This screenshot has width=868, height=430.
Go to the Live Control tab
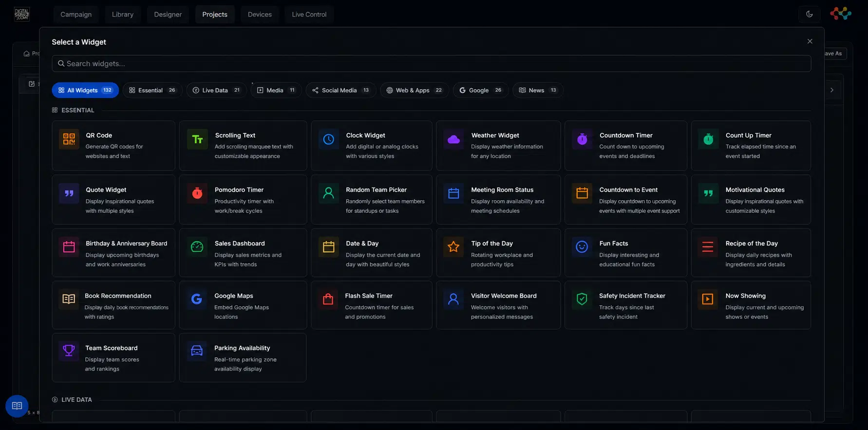point(309,15)
